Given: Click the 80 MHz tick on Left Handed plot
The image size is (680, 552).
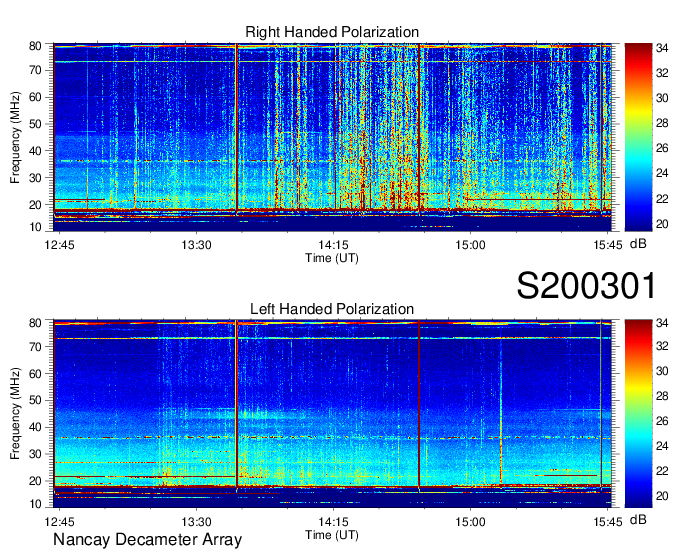Looking at the screenshot, I should click(35, 323).
